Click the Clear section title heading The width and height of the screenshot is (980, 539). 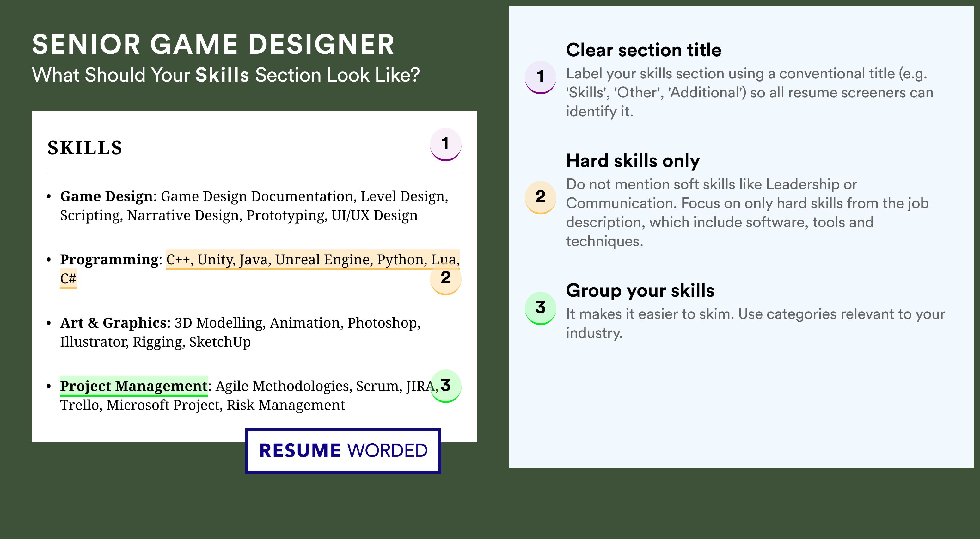643,50
